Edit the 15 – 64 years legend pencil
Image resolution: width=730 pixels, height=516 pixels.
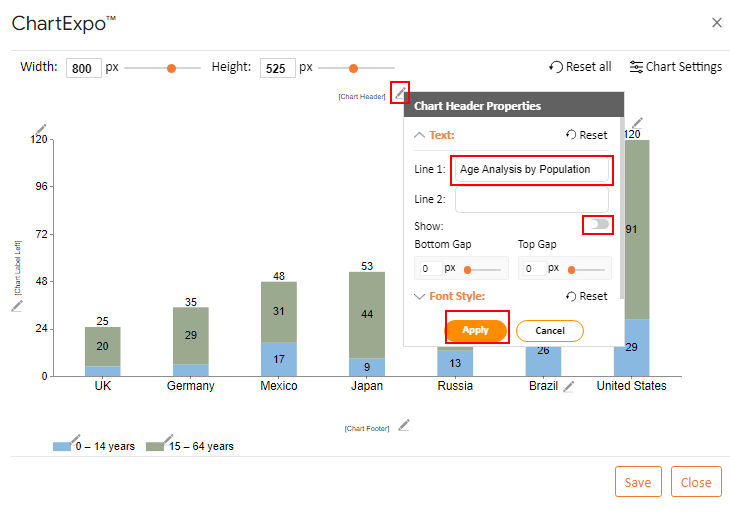168,439
